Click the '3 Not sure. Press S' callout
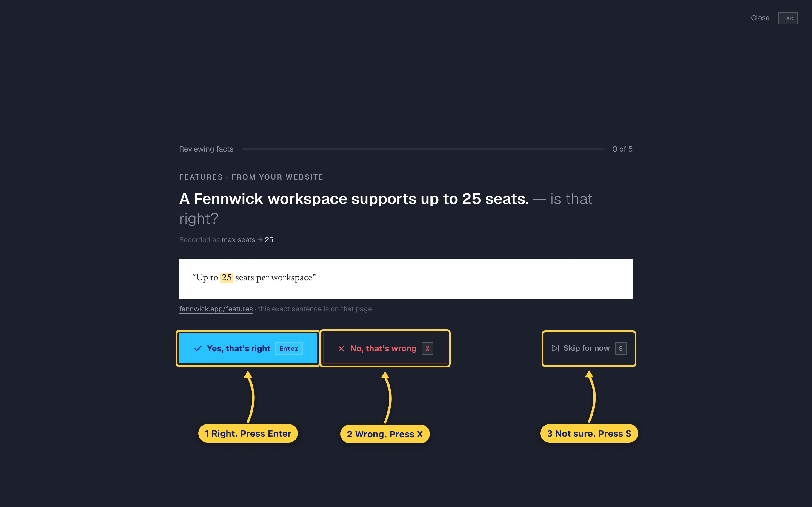 click(589, 433)
